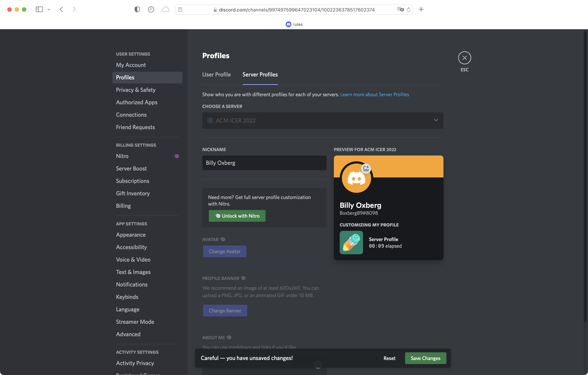Open My Account settings
The height and width of the screenshot is (375, 588).
pos(147,65)
